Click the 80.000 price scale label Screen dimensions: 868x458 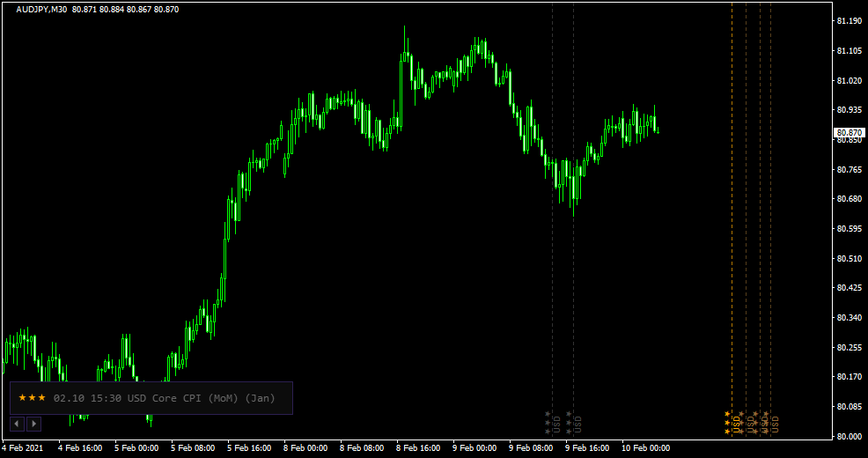(x=850, y=436)
